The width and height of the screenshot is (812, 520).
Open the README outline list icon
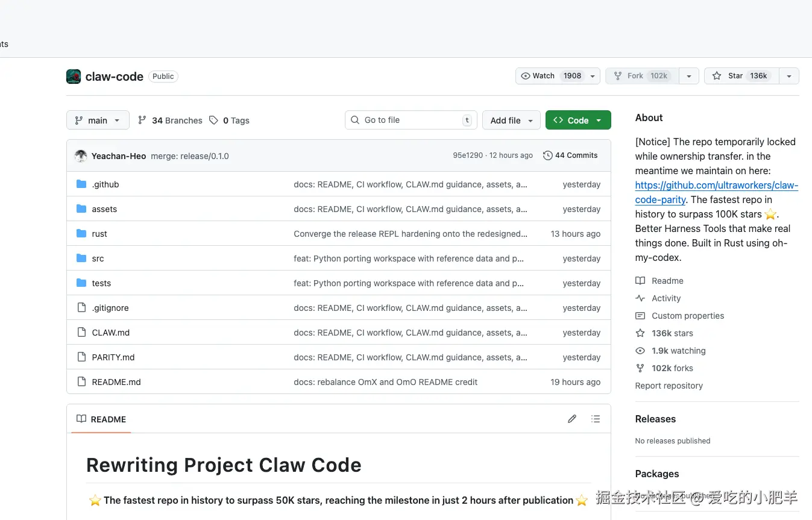coord(596,419)
